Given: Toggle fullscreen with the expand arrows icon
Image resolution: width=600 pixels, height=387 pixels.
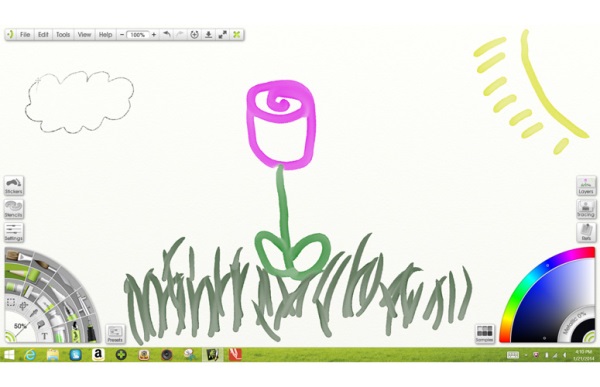Looking at the screenshot, I should (x=223, y=34).
